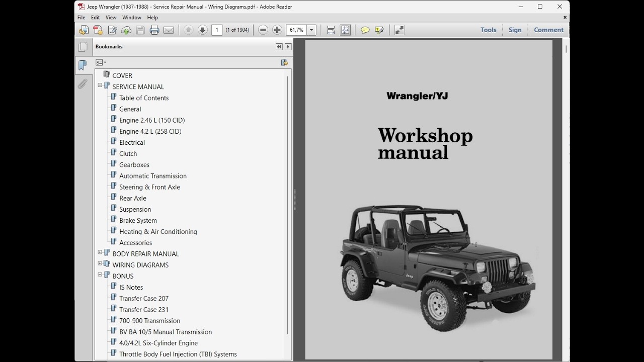Go to next page with down arrow
Viewport: 644px width, 362px height.
[x=203, y=30]
